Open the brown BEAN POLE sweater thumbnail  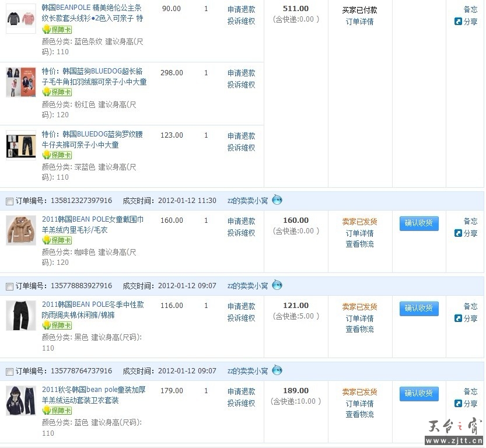pyautogui.click(x=21, y=230)
